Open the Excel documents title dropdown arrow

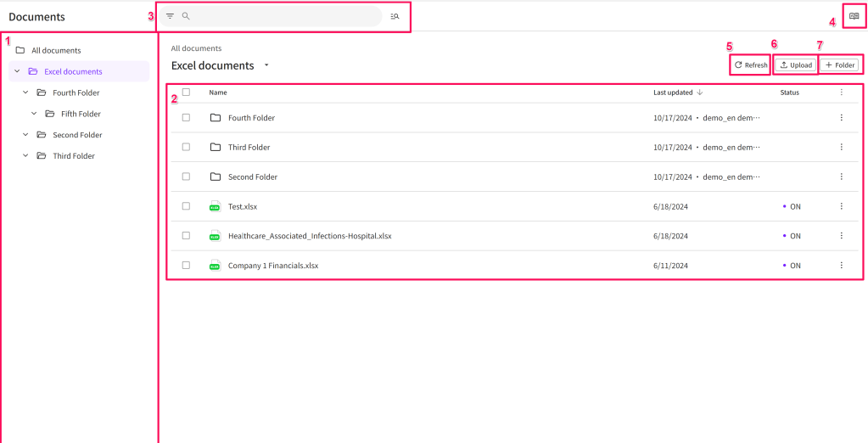[266, 65]
